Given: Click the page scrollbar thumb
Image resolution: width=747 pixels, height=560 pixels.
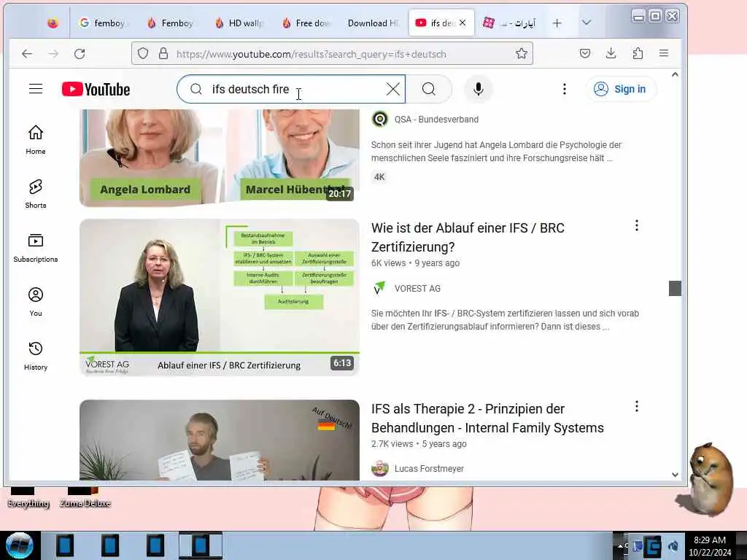Looking at the screenshot, I should click(x=675, y=288).
